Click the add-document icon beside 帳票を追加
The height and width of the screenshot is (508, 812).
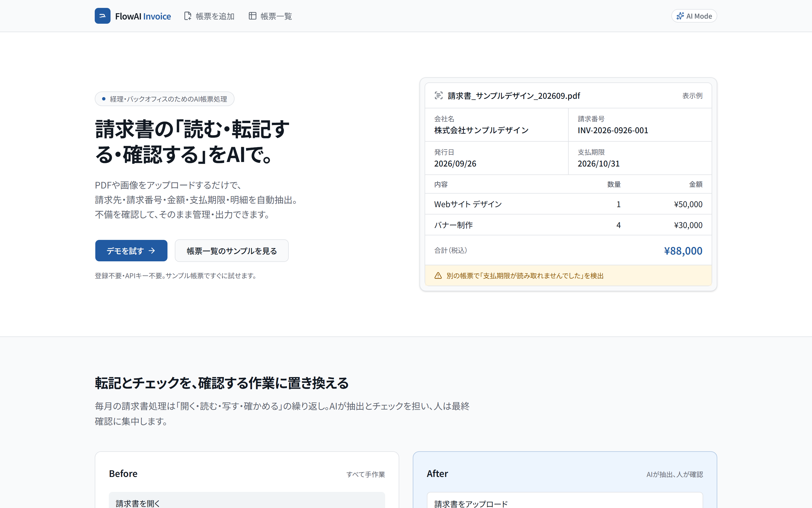point(187,16)
